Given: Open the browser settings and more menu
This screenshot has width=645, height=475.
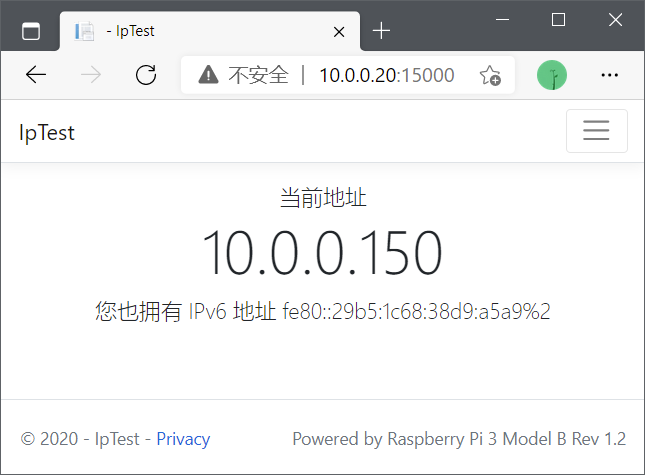Looking at the screenshot, I should click(609, 75).
